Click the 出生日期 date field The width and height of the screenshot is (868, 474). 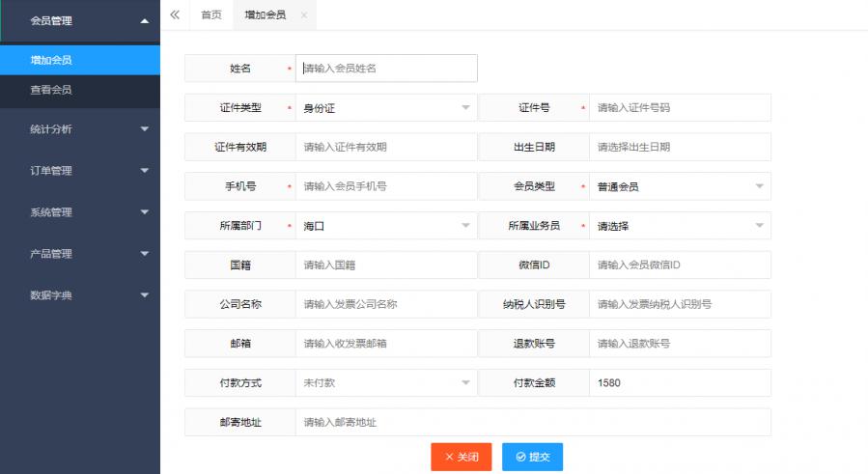(x=680, y=148)
